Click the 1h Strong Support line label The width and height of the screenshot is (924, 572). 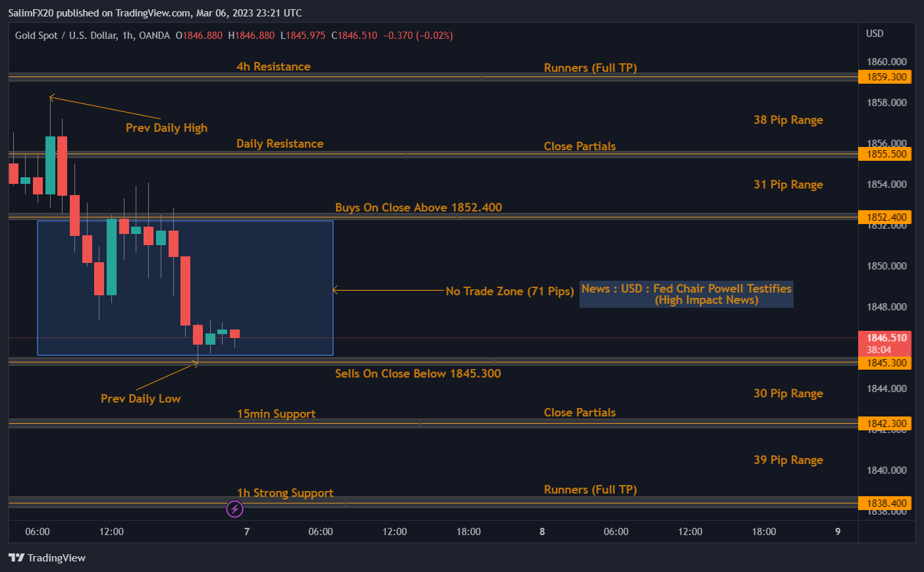[x=285, y=492]
